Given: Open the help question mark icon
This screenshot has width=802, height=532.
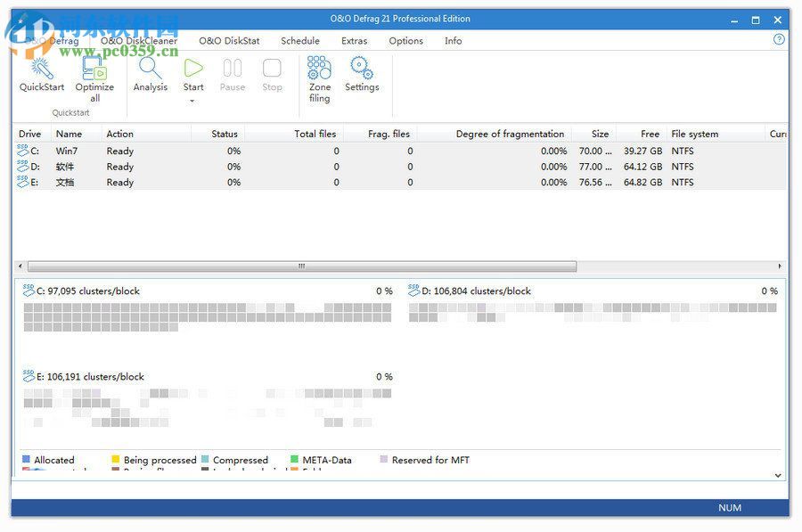Looking at the screenshot, I should (779, 39).
